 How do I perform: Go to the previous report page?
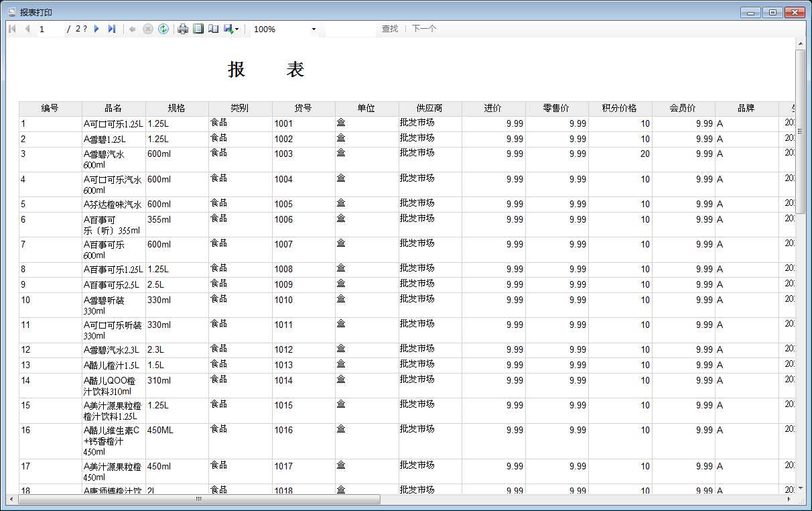click(x=27, y=29)
